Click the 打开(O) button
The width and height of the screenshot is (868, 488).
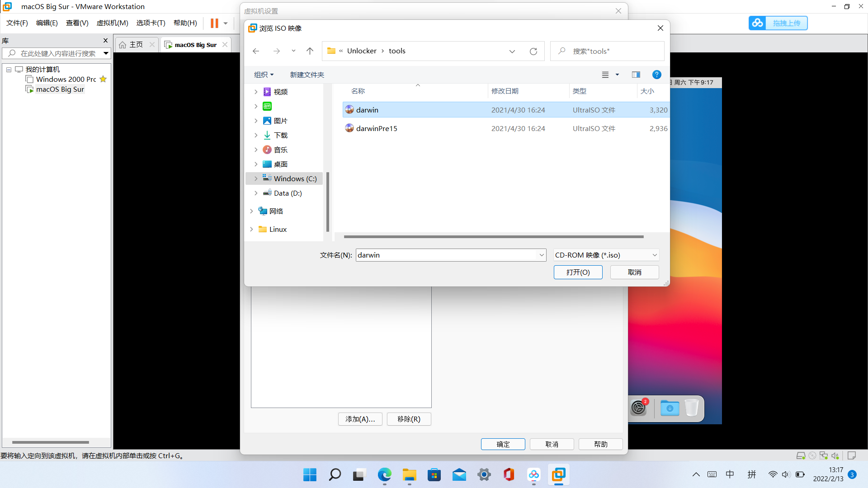[578, 272]
